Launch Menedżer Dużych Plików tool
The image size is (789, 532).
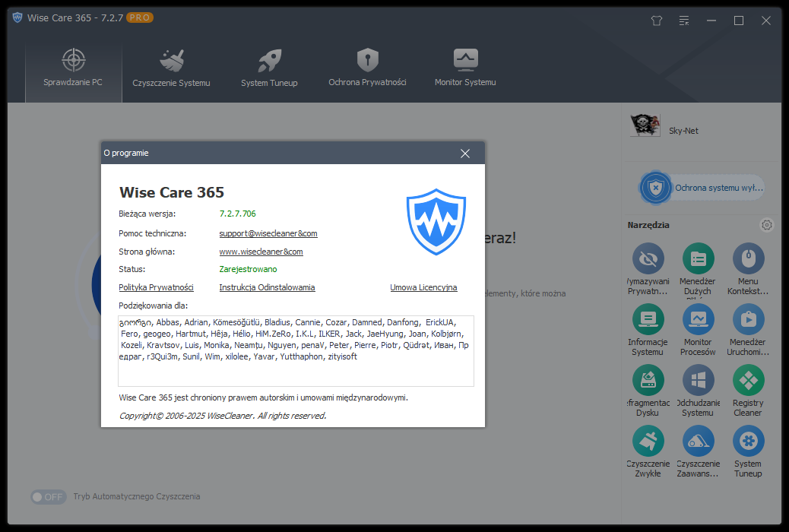click(x=698, y=269)
